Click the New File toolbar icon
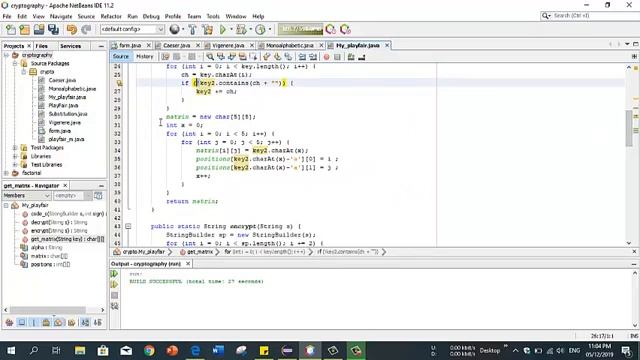The width and height of the screenshot is (640, 360). click(x=11, y=29)
